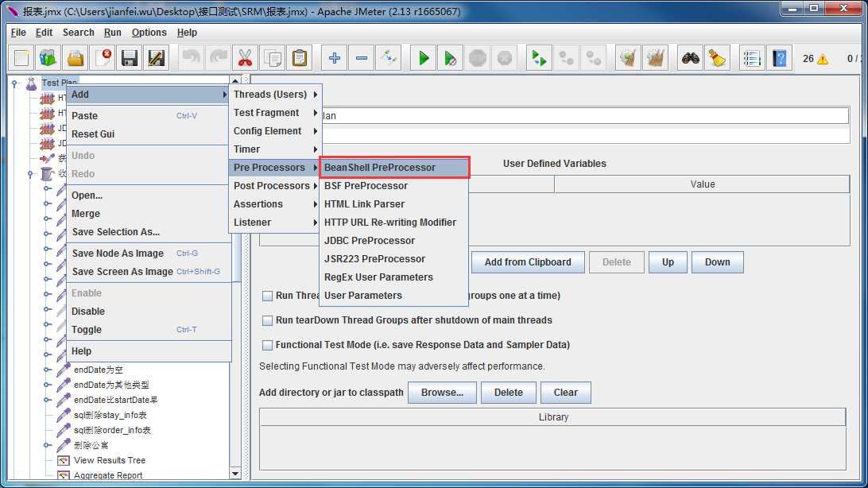Open the Listener submenu
868x488 pixels.
coord(274,223)
